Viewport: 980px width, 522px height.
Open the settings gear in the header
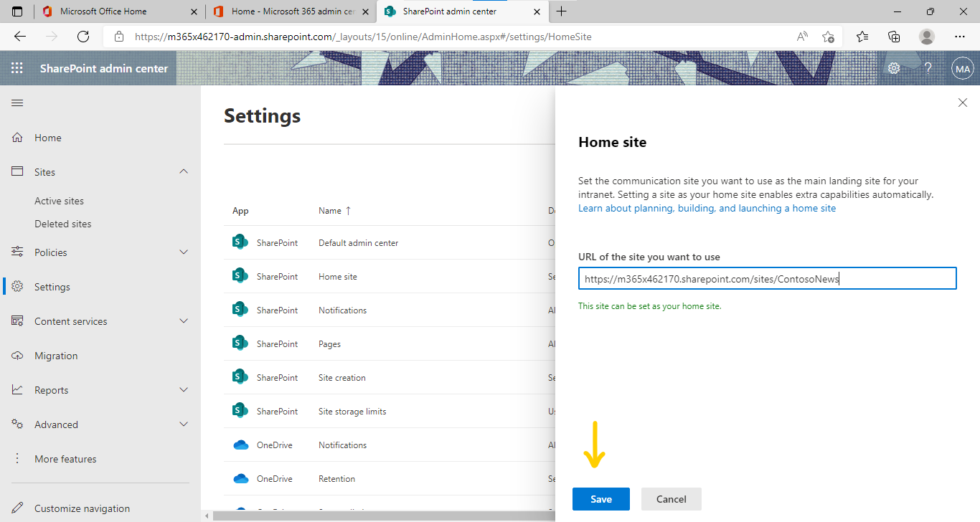tap(894, 68)
